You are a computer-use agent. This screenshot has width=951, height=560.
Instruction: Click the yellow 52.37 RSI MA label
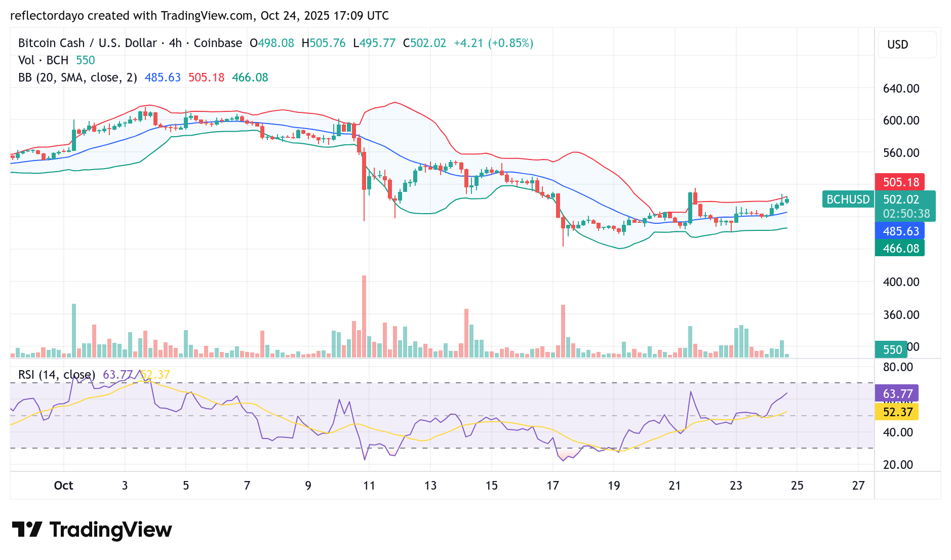point(897,412)
